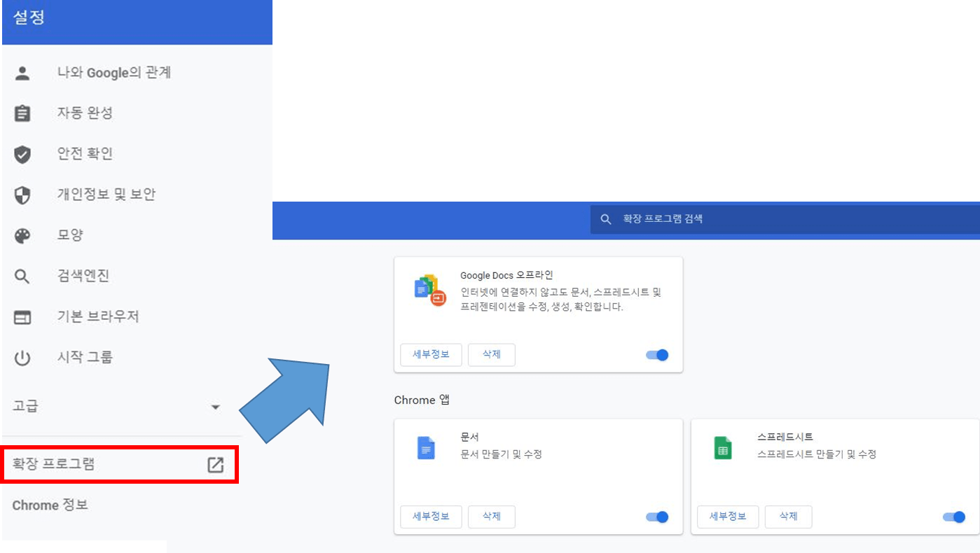Click the palette icon for 모양
Image resolution: width=980 pixels, height=553 pixels.
click(x=22, y=236)
